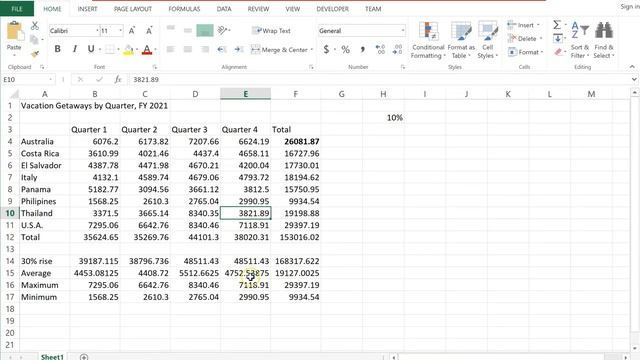Switch to INSERT tab
The image size is (640, 360).
(87, 9)
